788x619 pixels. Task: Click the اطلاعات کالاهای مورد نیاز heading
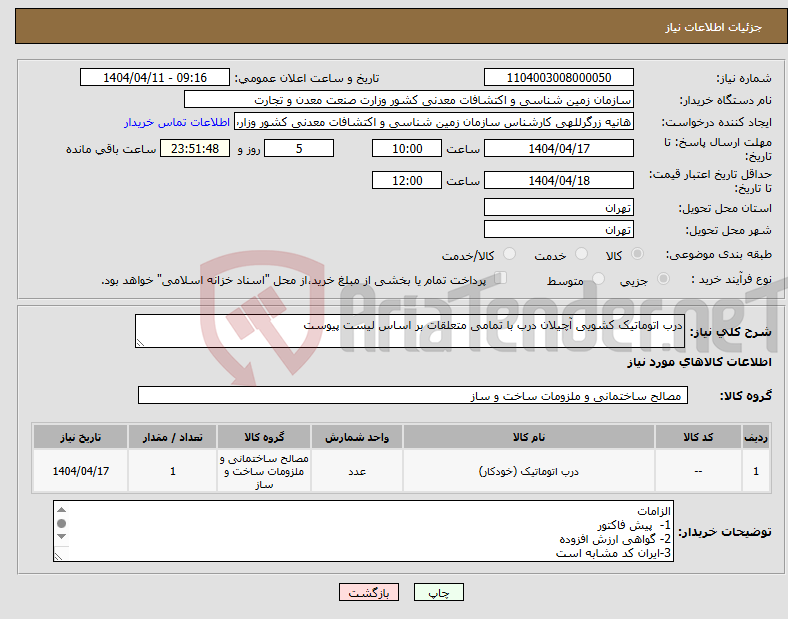pyautogui.click(x=699, y=362)
